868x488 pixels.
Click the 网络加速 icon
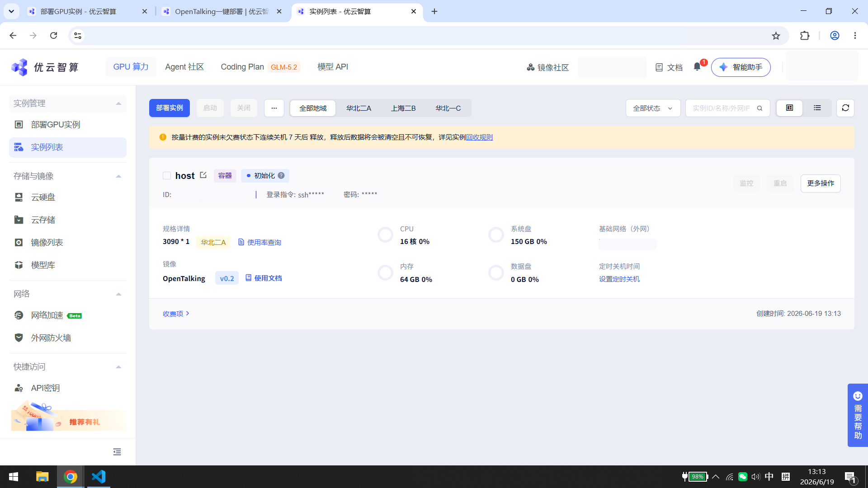pyautogui.click(x=19, y=315)
